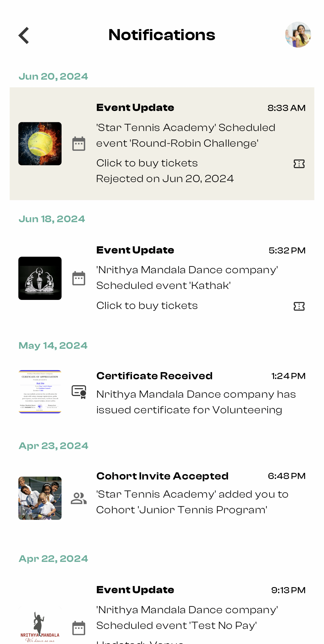
Task: Click calendar icon for Round-Robin Challenge event
Action: tap(79, 144)
